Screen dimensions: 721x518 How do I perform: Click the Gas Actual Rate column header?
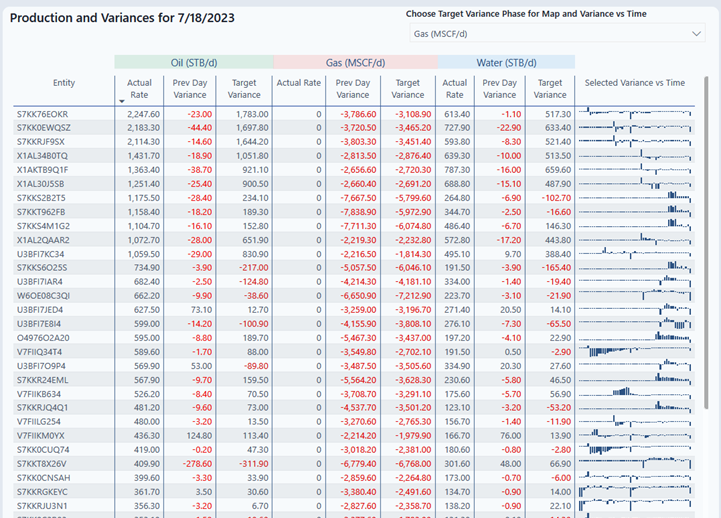[x=298, y=83]
